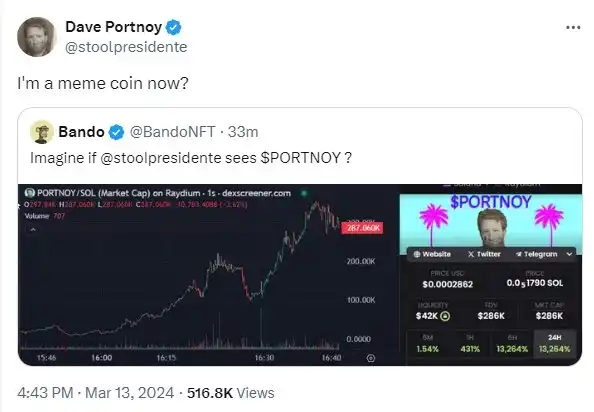Click Dave Portnoy's blue verified badge

tap(174, 27)
